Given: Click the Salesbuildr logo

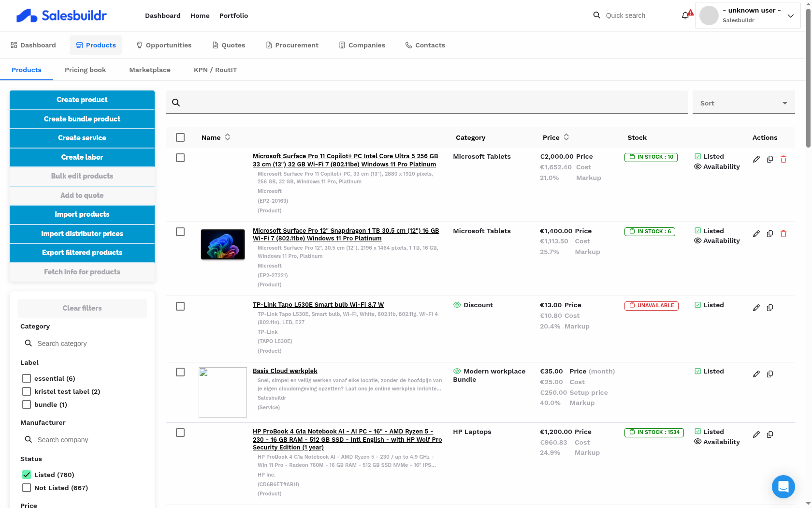Looking at the screenshot, I should (61, 15).
